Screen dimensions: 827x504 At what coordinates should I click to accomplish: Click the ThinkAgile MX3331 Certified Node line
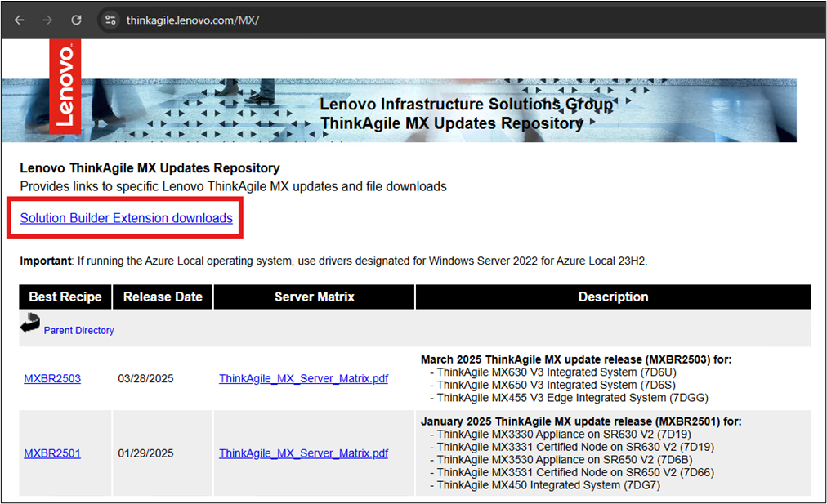572,447
